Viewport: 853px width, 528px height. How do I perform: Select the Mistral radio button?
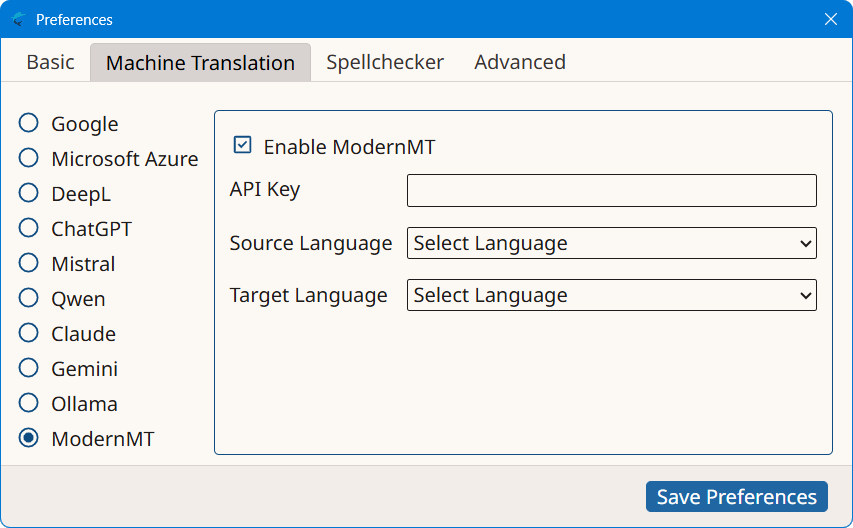[28, 263]
